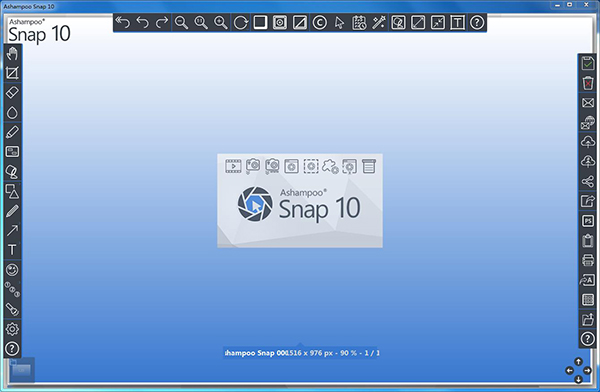
Task: Send the capture by email envelope
Action: pos(588,103)
